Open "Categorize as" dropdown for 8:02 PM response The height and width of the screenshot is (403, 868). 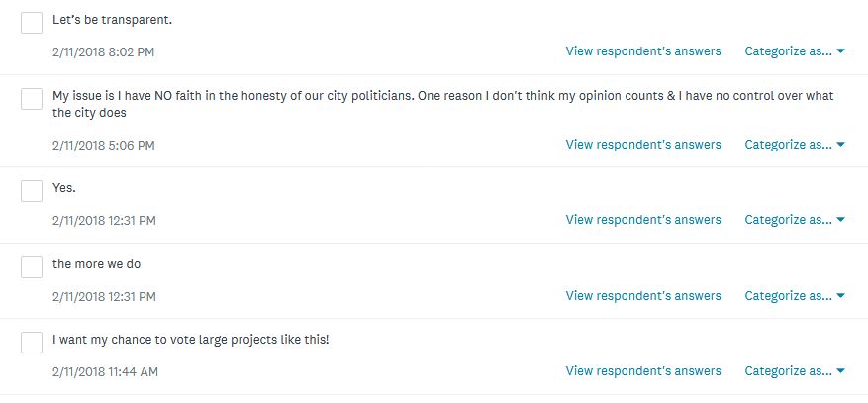(794, 51)
